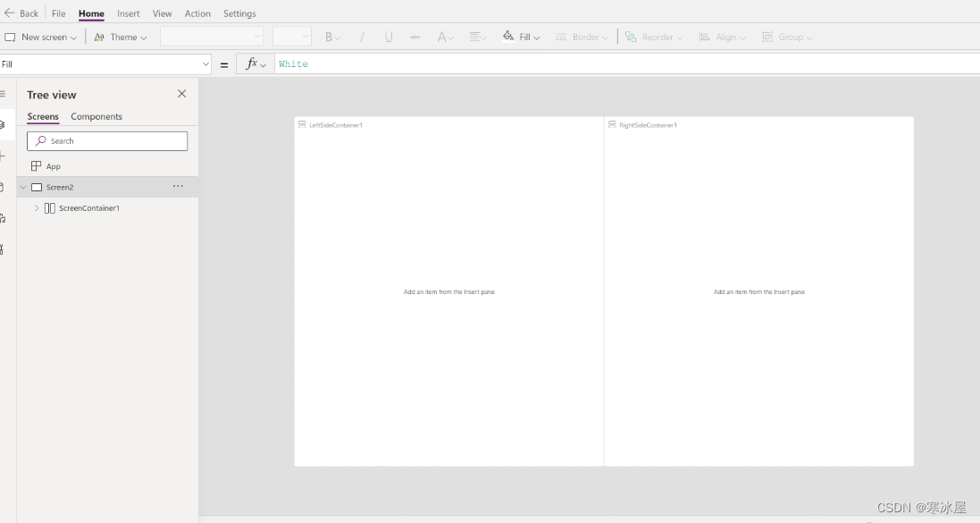This screenshot has height=523, width=980.
Task: Open the File menu
Action: click(x=58, y=13)
